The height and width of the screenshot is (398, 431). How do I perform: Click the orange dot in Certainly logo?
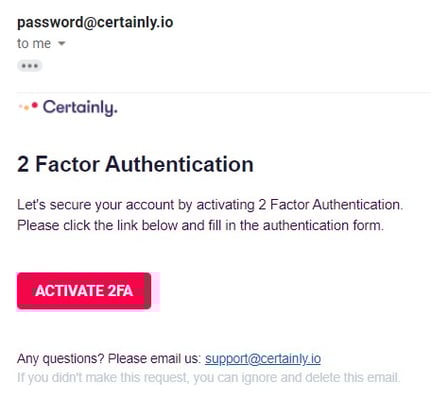(x=26, y=108)
